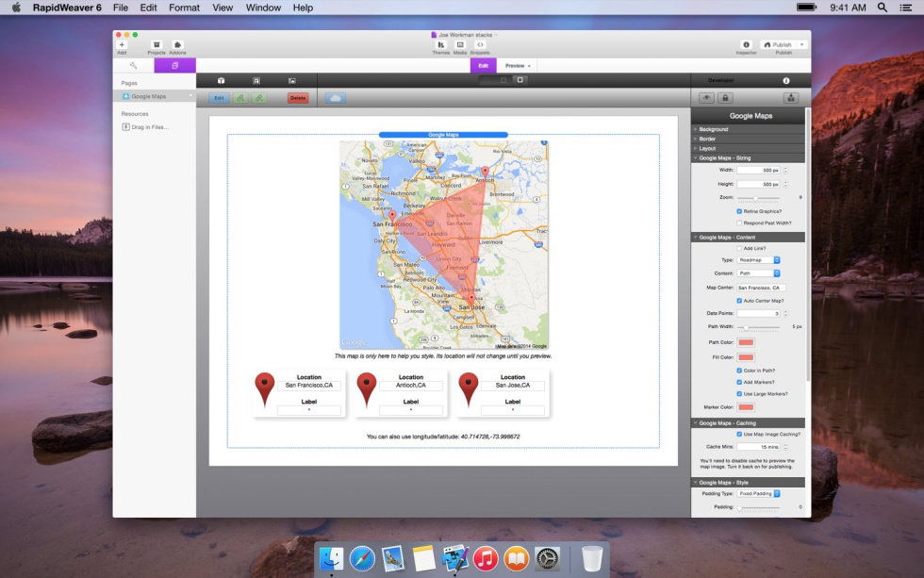The image size is (924, 578).
Task: Collapse the Google Maps - Content section
Action: pyautogui.click(x=748, y=237)
